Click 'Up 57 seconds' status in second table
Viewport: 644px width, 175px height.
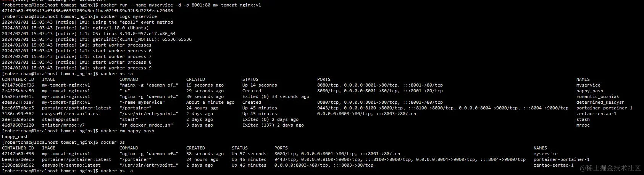pyautogui.click(x=249, y=154)
